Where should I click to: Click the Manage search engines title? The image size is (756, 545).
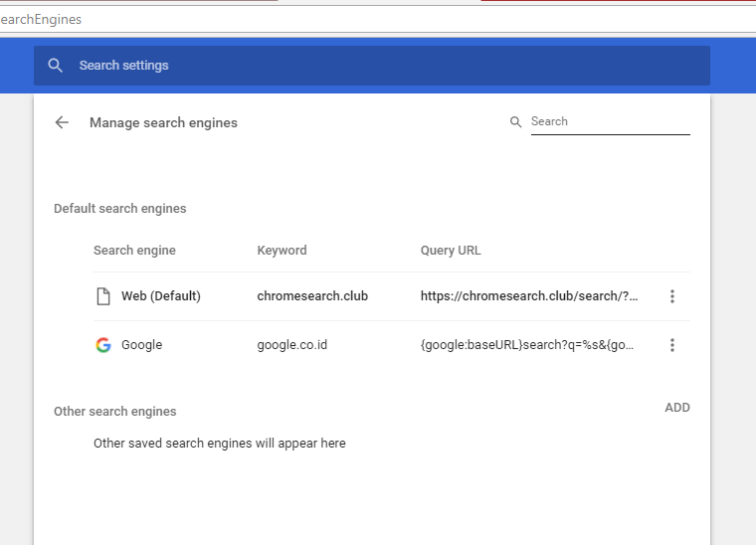click(163, 123)
